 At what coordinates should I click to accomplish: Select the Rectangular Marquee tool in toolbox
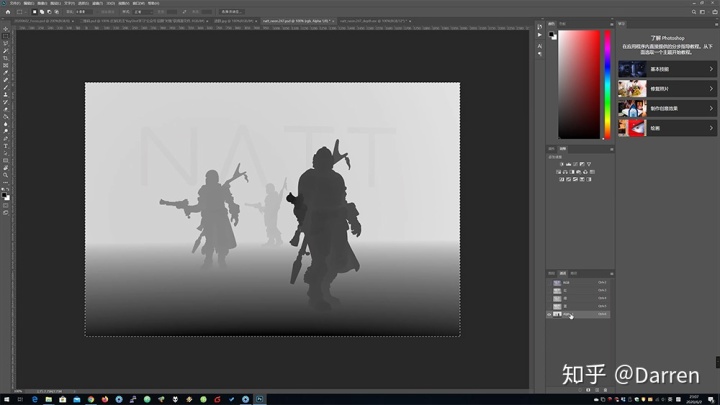tap(6, 36)
